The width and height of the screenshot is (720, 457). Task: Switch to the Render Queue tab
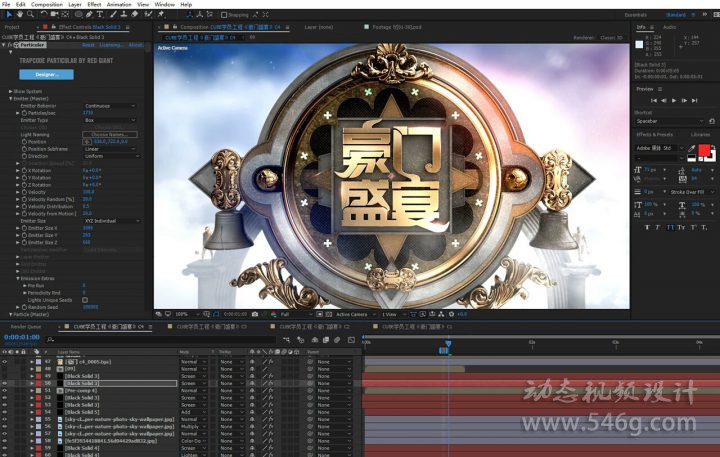(26, 326)
